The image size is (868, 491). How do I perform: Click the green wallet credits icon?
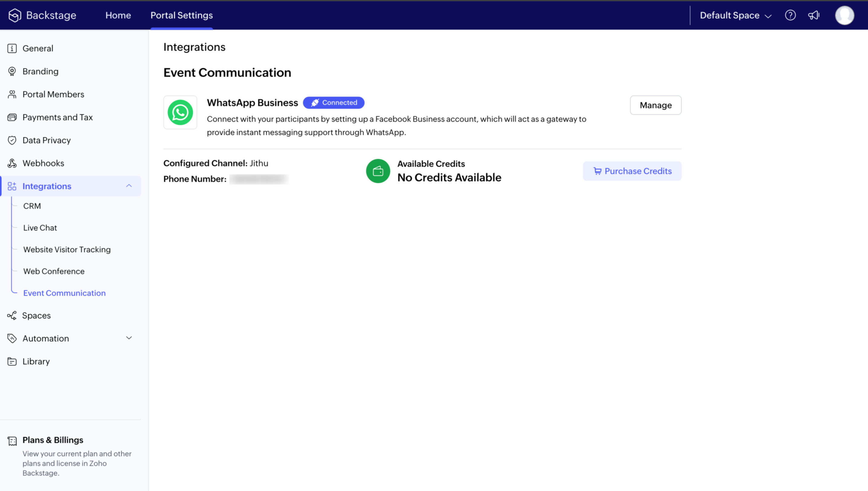click(x=378, y=171)
